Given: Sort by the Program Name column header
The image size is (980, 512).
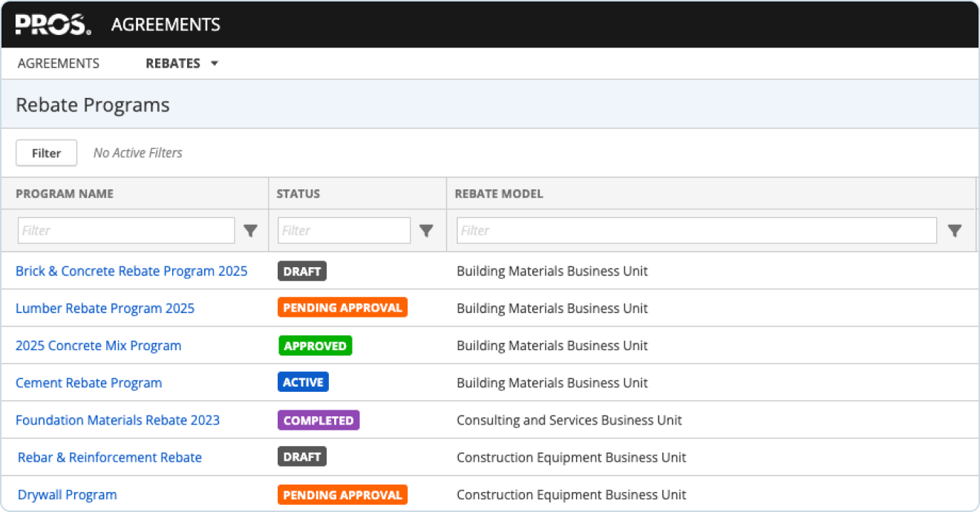Looking at the screenshot, I should click(x=65, y=194).
